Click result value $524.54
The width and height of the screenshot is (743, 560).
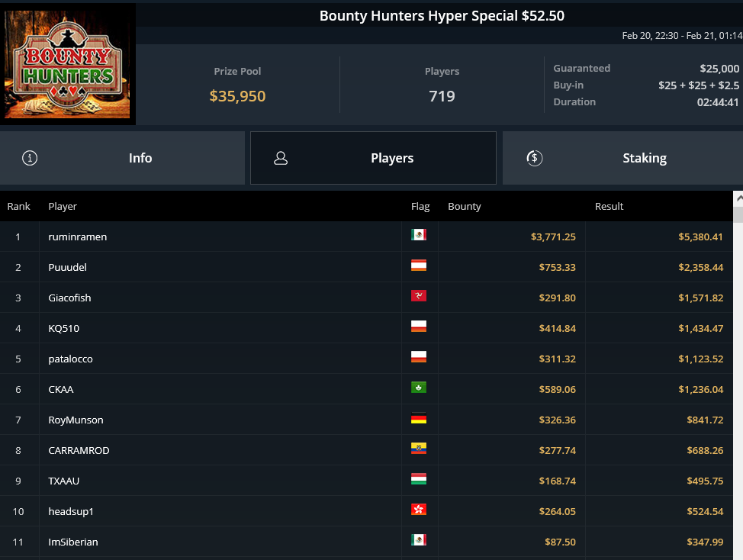(705, 511)
